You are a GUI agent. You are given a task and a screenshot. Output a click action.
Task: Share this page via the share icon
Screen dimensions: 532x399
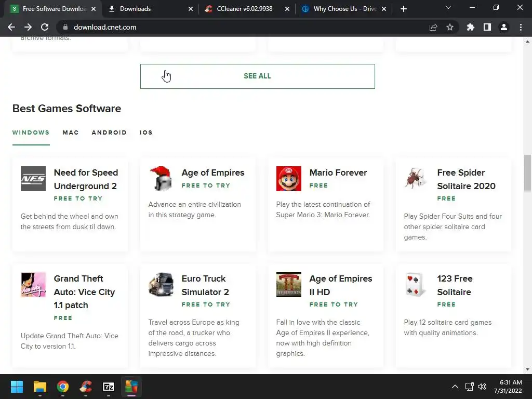click(433, 27)
